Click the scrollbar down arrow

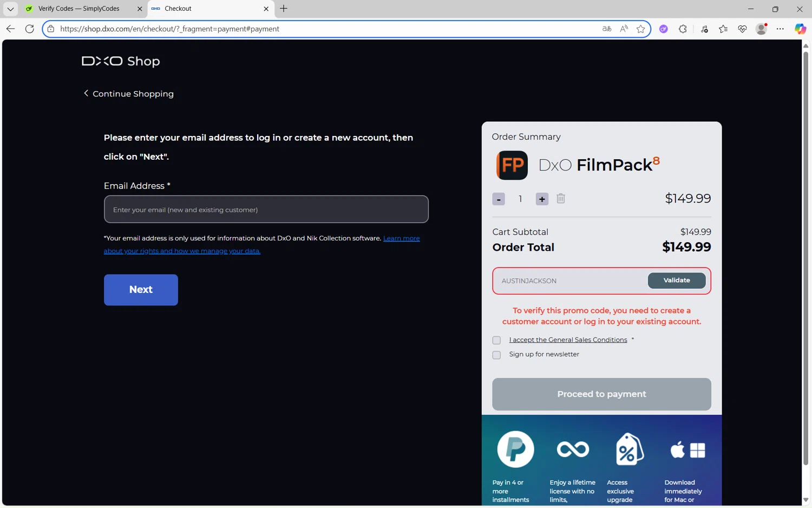[806, 500]
